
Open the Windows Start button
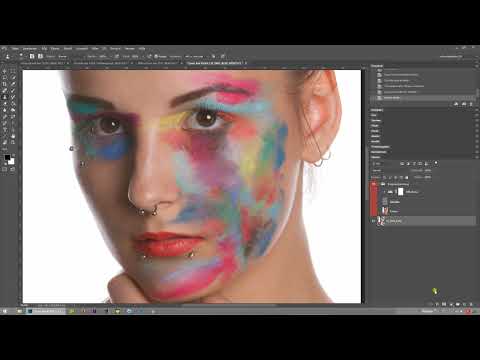(4, 311)
